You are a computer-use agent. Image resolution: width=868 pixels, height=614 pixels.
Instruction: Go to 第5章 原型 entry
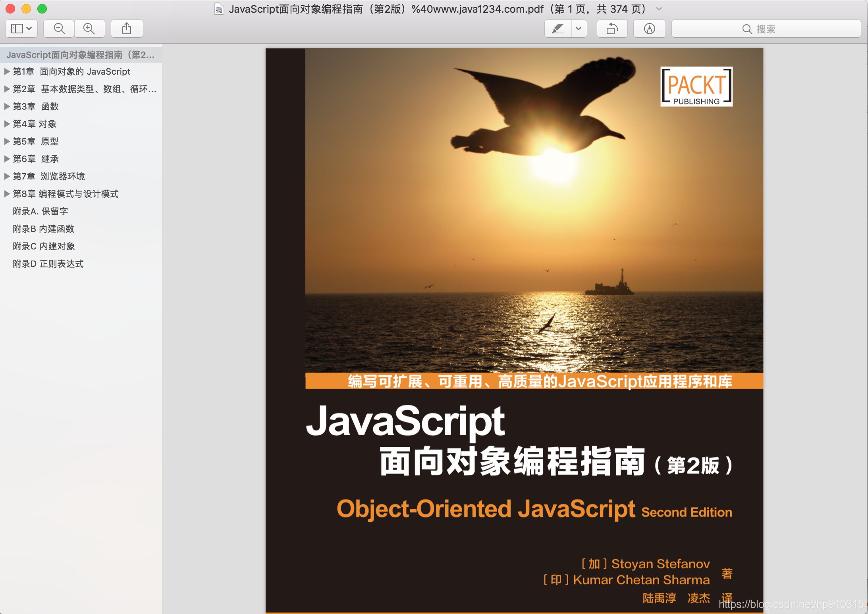[x=36, y=141]
